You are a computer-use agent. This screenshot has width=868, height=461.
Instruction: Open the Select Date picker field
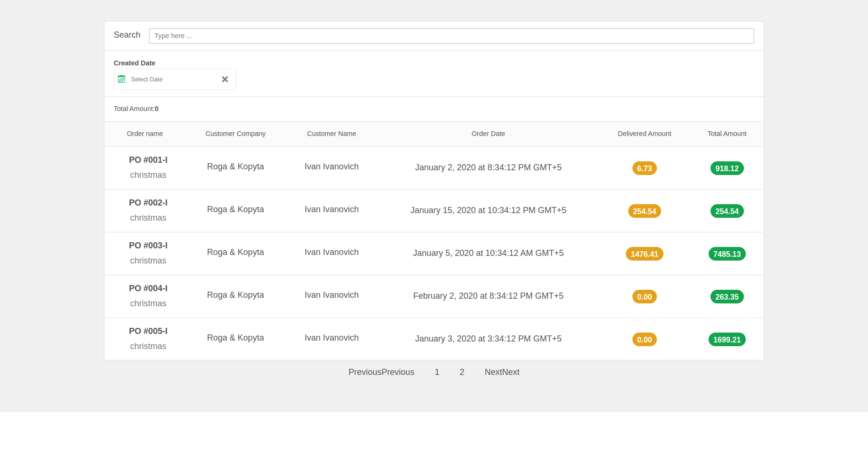[x=175, y=79]
